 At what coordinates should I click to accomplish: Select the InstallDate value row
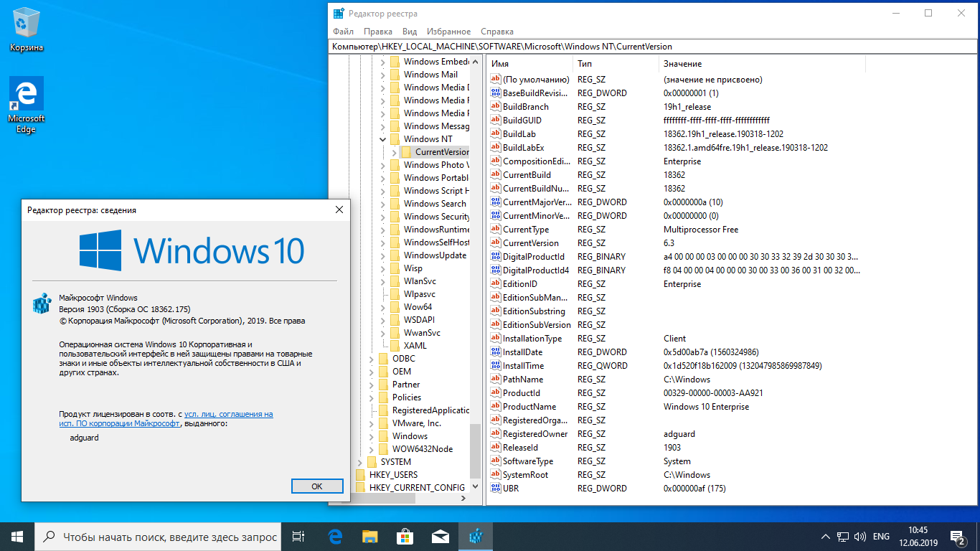click(x=676, y=352)
